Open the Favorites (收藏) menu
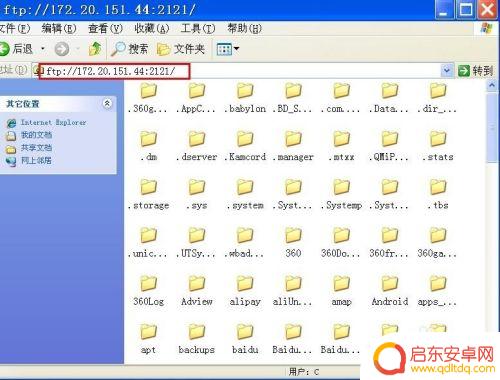 coord(151,29)
